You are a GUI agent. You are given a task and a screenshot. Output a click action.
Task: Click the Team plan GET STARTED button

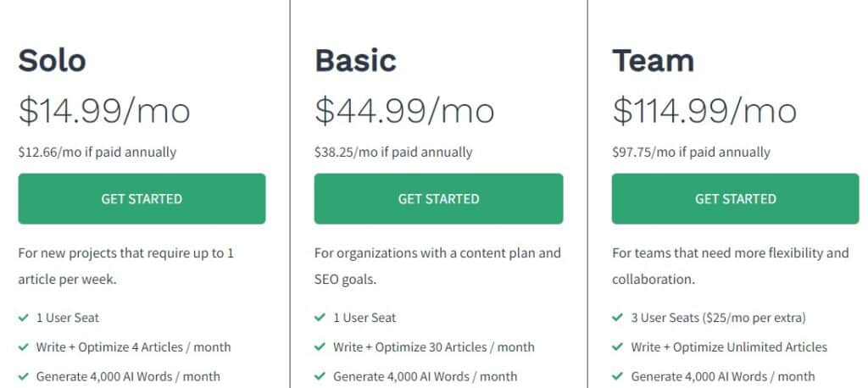735,199
